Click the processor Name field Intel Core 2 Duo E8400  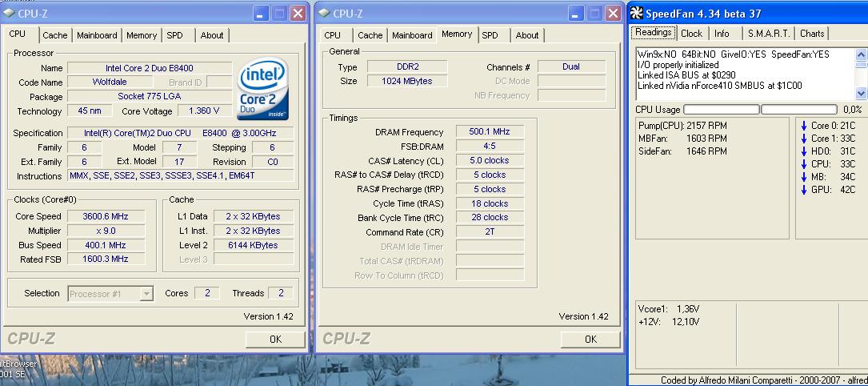[150, 68]
